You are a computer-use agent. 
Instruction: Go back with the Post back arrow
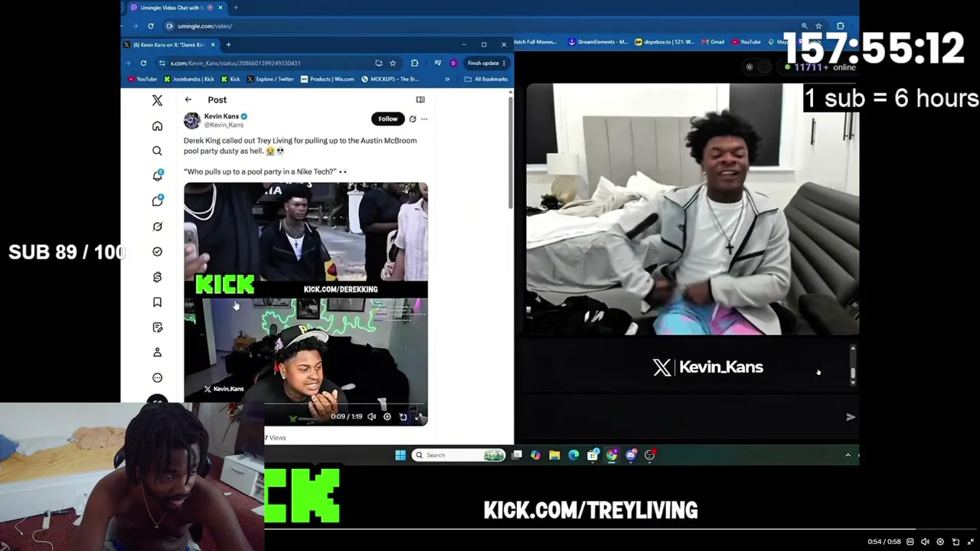coord(188,99)
